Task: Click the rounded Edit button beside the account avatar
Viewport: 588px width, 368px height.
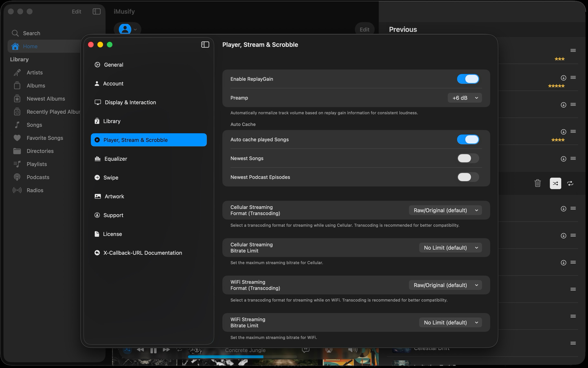Action: (364, 29)
